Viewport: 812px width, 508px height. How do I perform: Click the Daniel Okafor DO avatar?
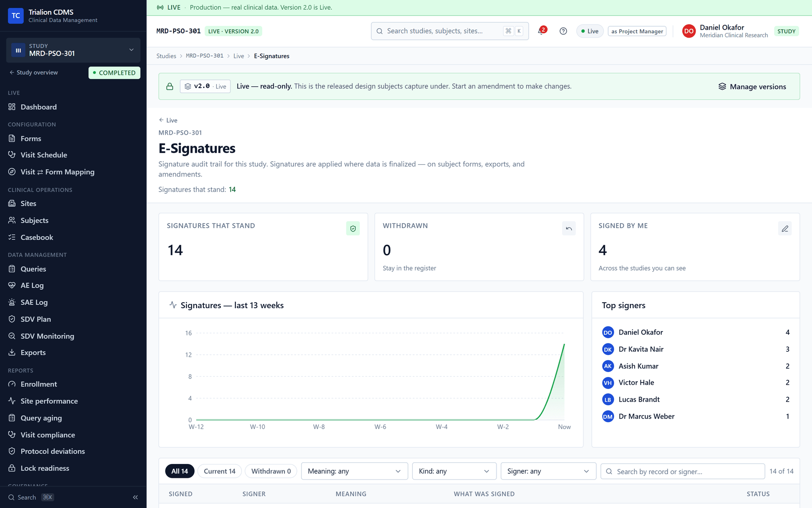click(689, 31)
